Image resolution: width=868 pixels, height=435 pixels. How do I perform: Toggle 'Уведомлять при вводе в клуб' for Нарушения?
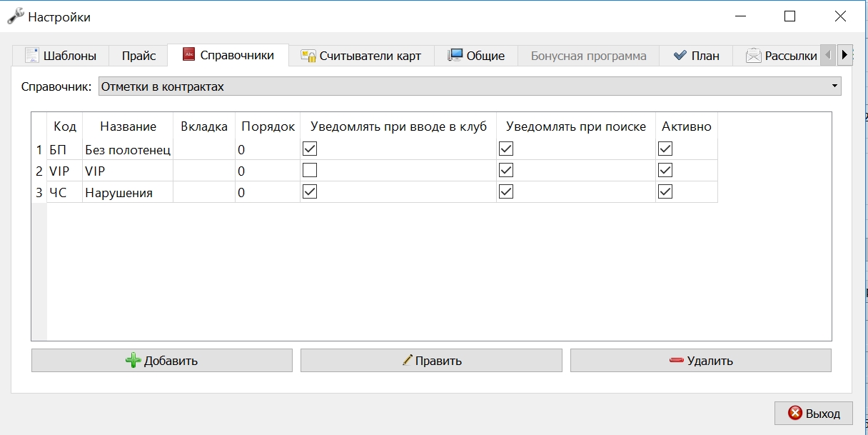(310, 192)
